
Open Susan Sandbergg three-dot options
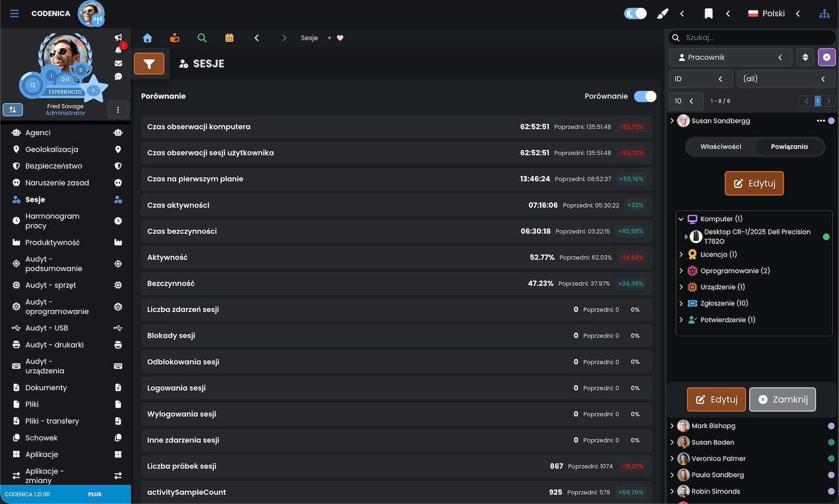click(x=821, y=121)
